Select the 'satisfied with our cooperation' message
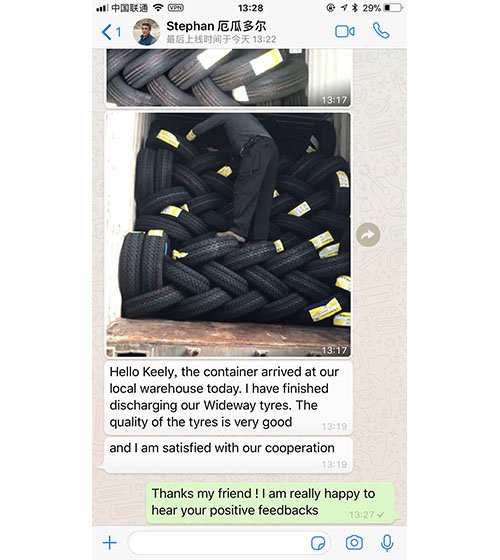This screenshot has height=560, width=500. click(x=226, y=455)
